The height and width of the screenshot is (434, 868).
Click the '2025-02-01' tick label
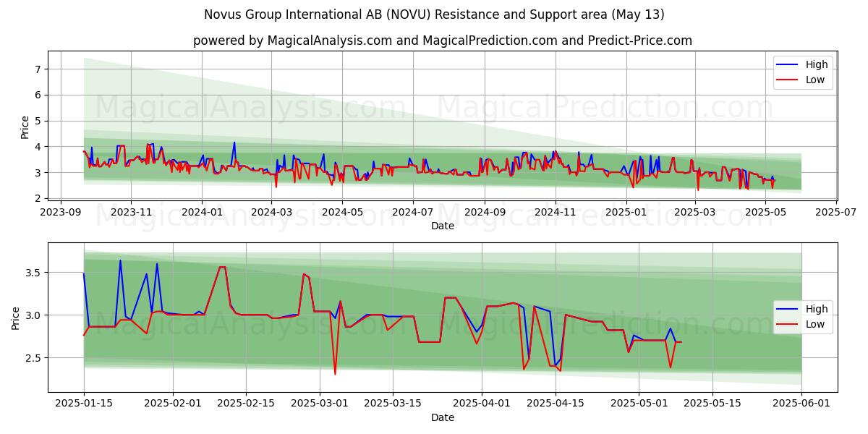[173, 404]
